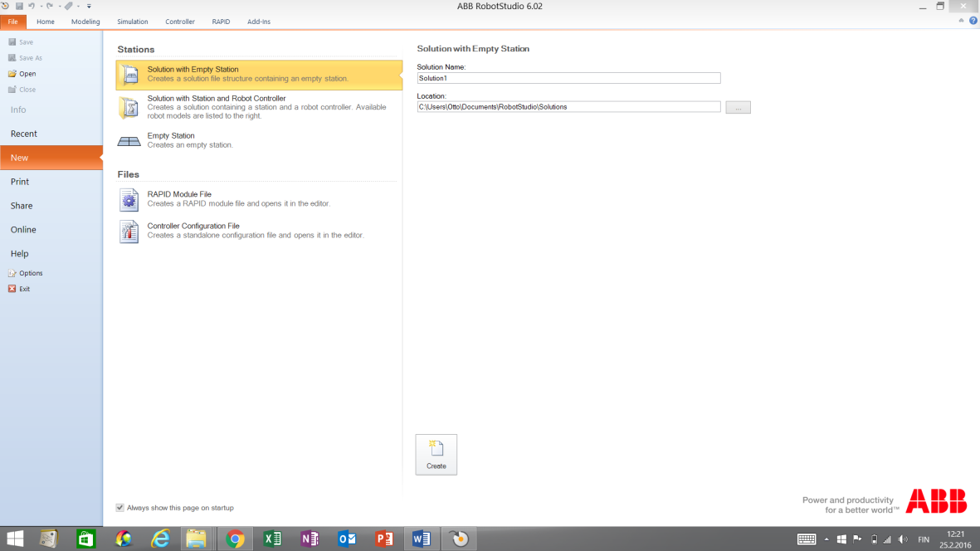
Task: Open the Windows Start button
Action: pyautogui.click(x=14, y=539)
